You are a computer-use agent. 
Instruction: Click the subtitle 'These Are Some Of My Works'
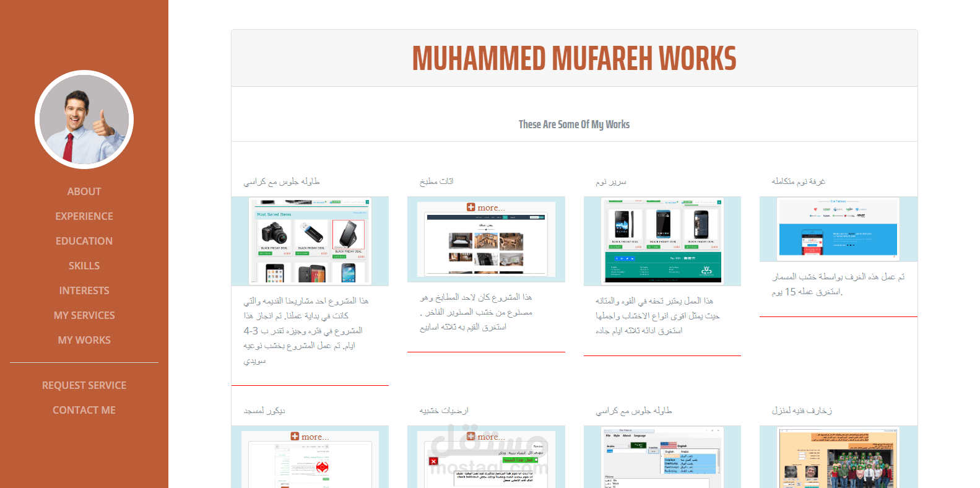[575, 124]
